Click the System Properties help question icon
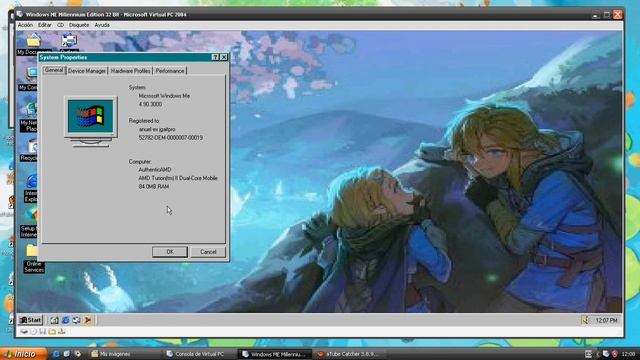This screenshot has width=640, height=360. (x=215, y=57)
